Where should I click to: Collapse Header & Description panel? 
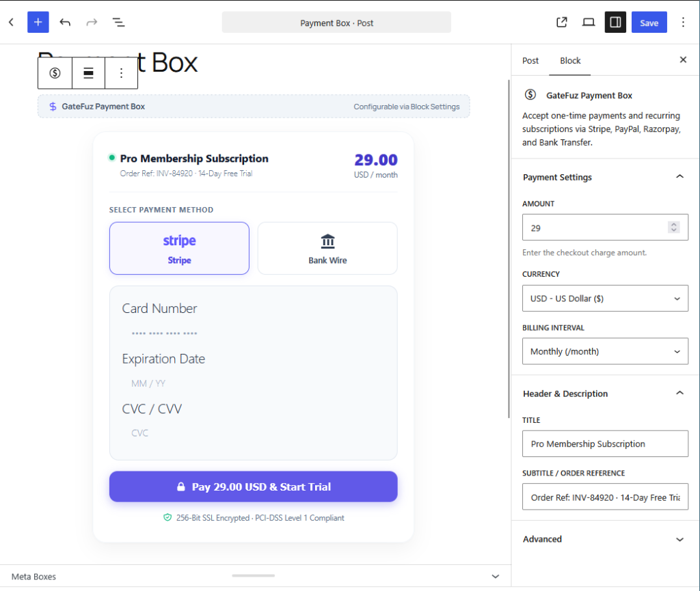pos(605,394)
